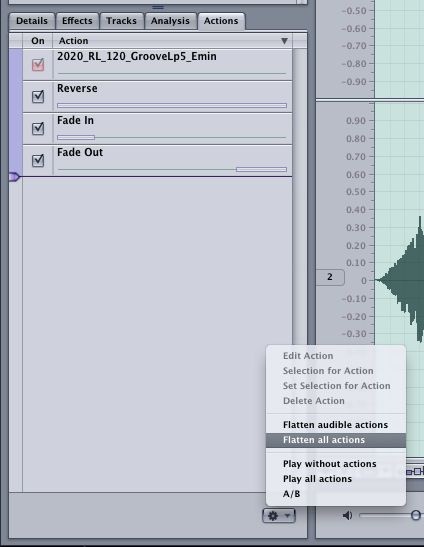
Task: Switch to the Effects tab
Action: pyautogui.click(x=77, y=21)
